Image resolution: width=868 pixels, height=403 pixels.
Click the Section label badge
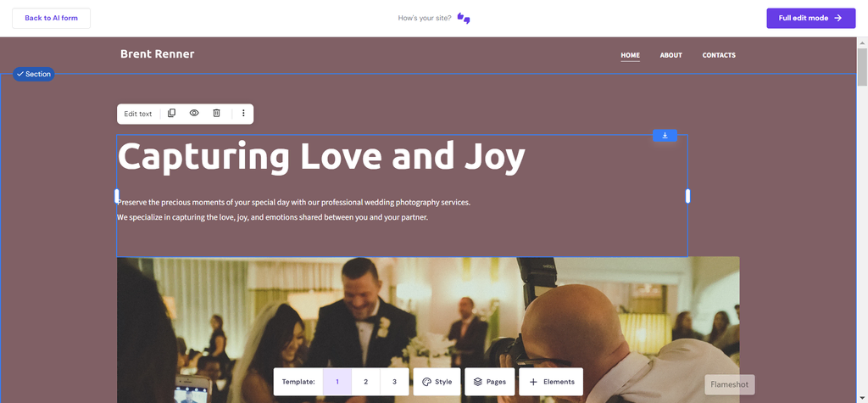point(34,74)
